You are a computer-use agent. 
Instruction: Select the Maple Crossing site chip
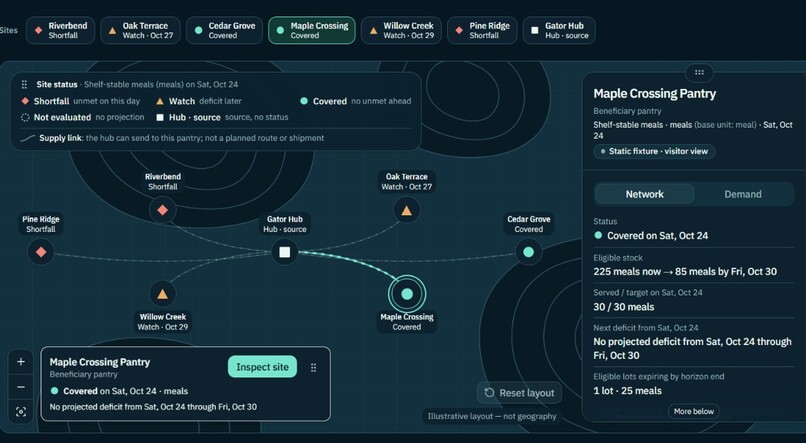click(x=312, y=30)
